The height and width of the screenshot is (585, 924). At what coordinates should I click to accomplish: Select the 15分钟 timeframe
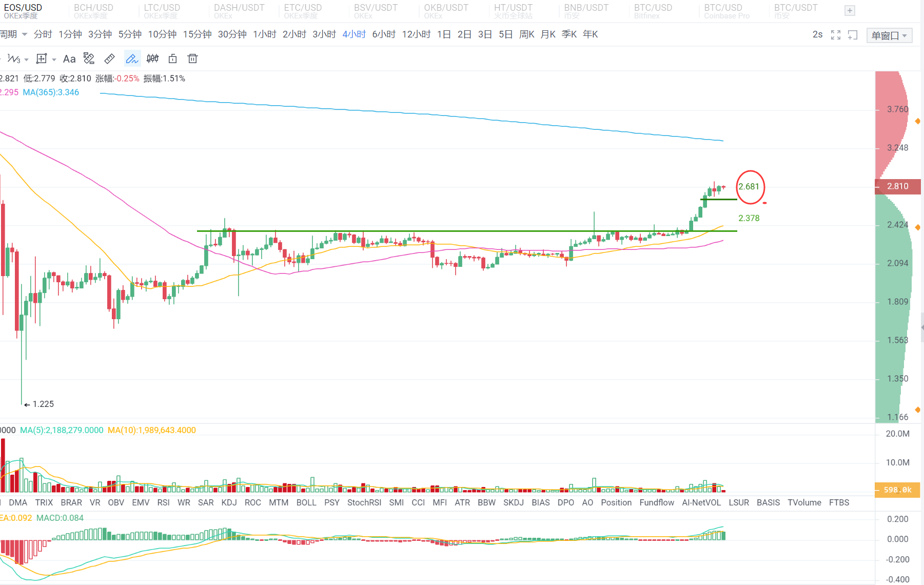point(198,34)
